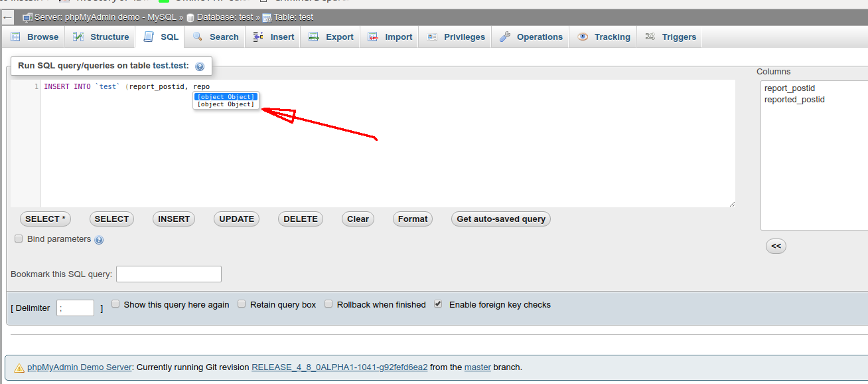The image size is (868, 384).
Task: Disable Enable foreign key checks
Action: point(438,303)
